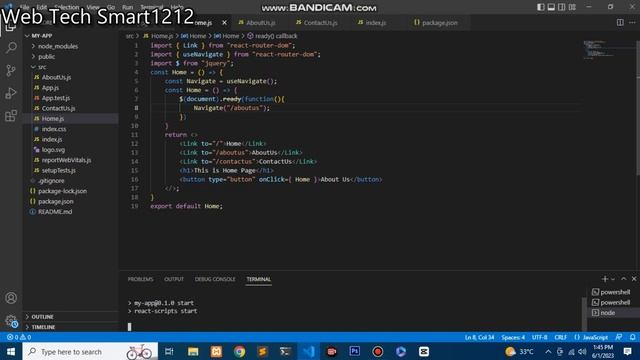Expand the public folder

(70, 56)
